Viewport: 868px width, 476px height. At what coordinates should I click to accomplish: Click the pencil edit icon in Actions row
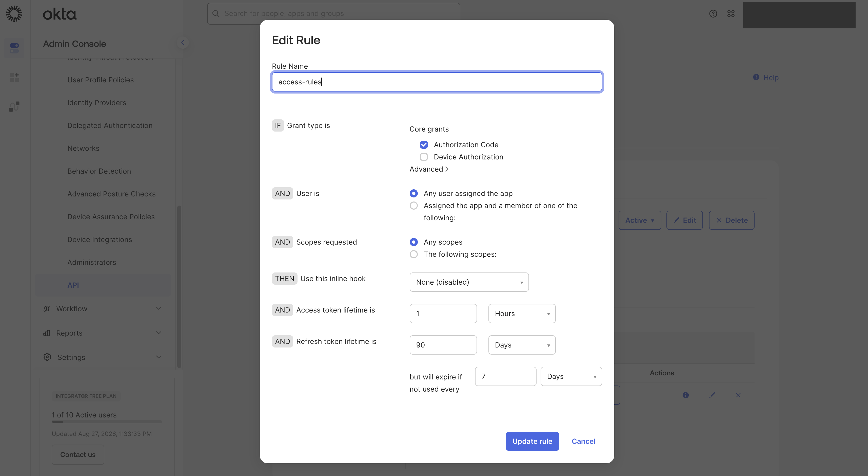pyautogui.click(x=712, y=395)
